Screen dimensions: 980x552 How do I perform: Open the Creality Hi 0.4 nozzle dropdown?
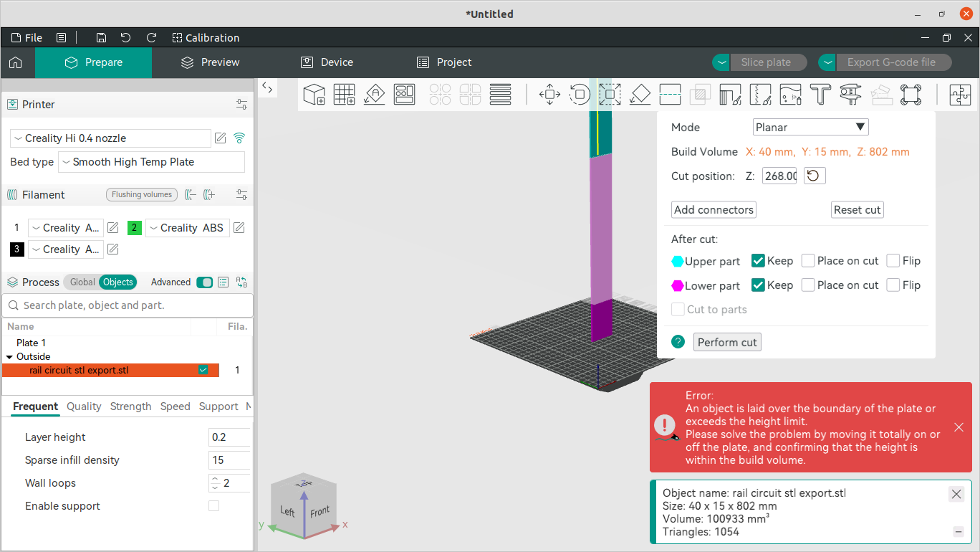(x=111, y=138)
